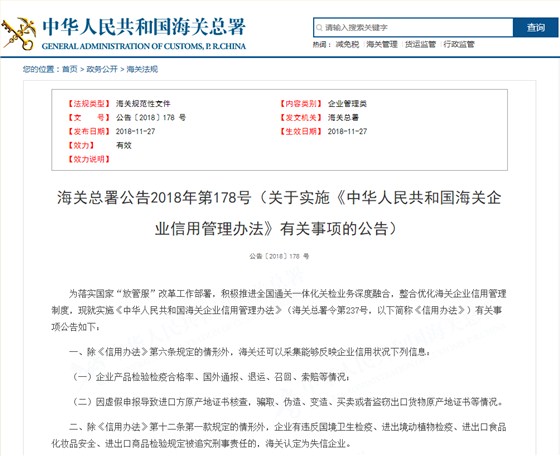Click the 法规类型 label
Image resolution: width=560 pixels, height=456 pixels.
click(89, 104)
